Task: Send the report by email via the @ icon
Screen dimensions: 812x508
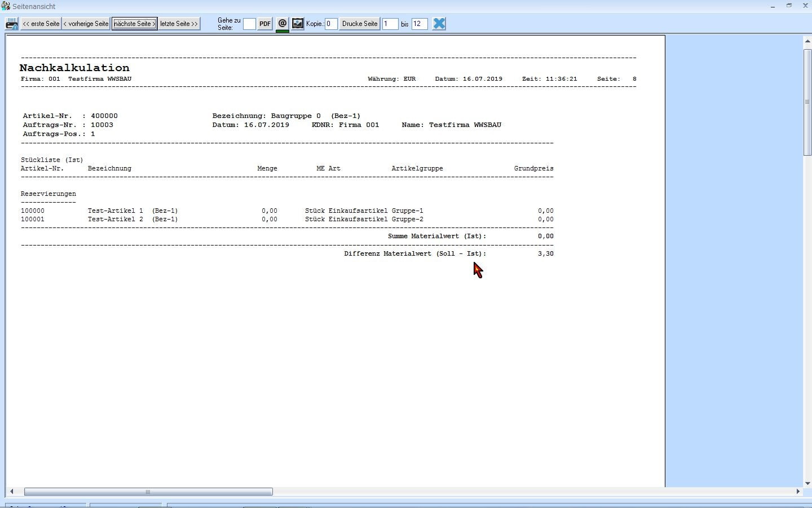Action: (283, 24)
